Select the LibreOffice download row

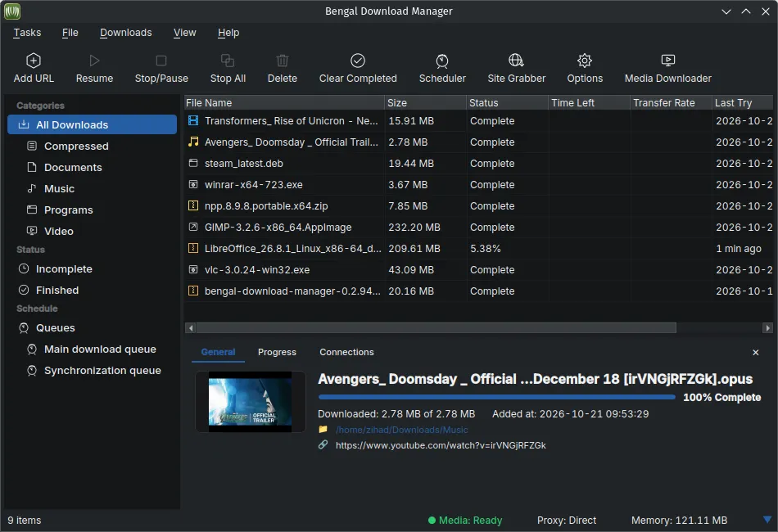[x=478, y=248]
